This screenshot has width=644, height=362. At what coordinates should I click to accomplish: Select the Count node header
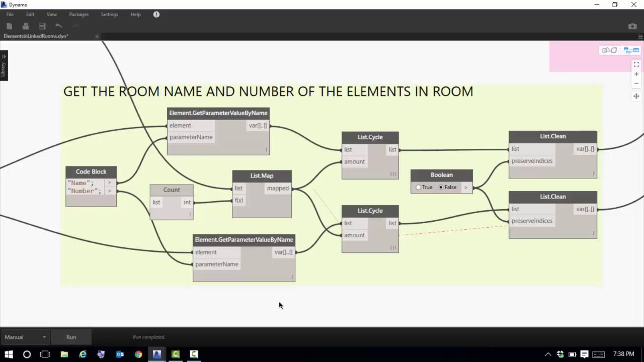(x=172, y=190)
